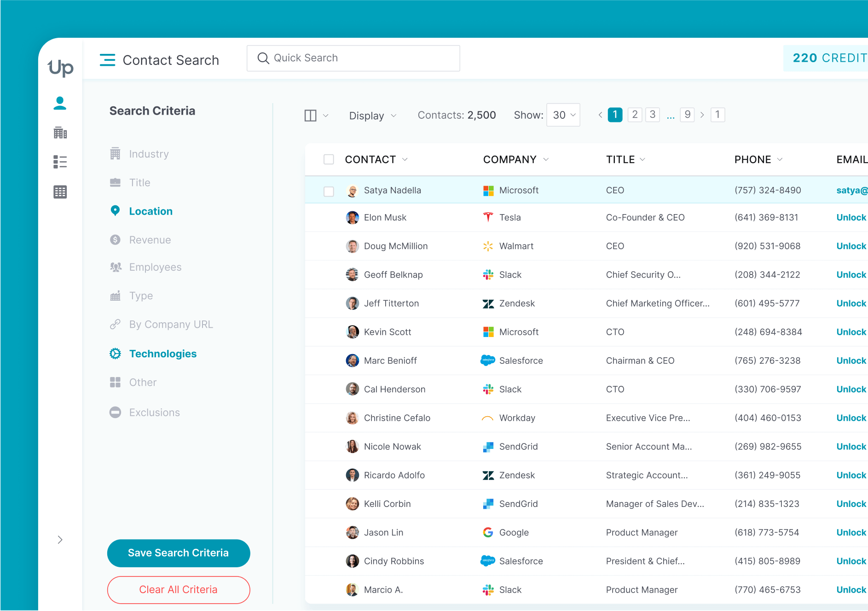This screenshot has height=611, width=868.
Task: Open the companies building icon in sidebar
Action: click(60, 133)
